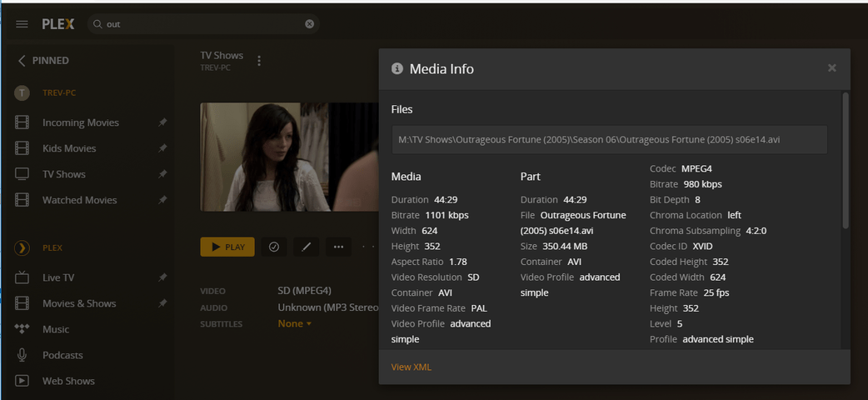Open Kids Movies library
Image resolution: width=868 pixels, height=400 pixels.
click(69, 148)
